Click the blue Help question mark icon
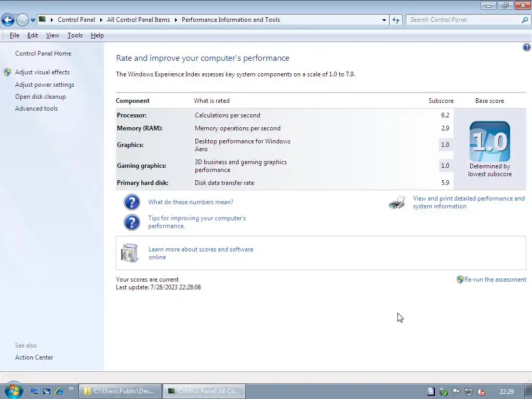 [527, 47]
